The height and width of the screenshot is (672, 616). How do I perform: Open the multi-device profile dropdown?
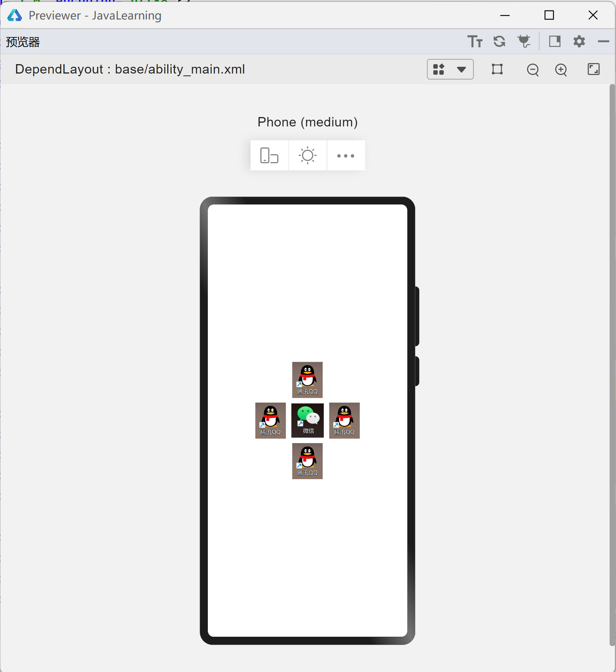coord(450,69)
